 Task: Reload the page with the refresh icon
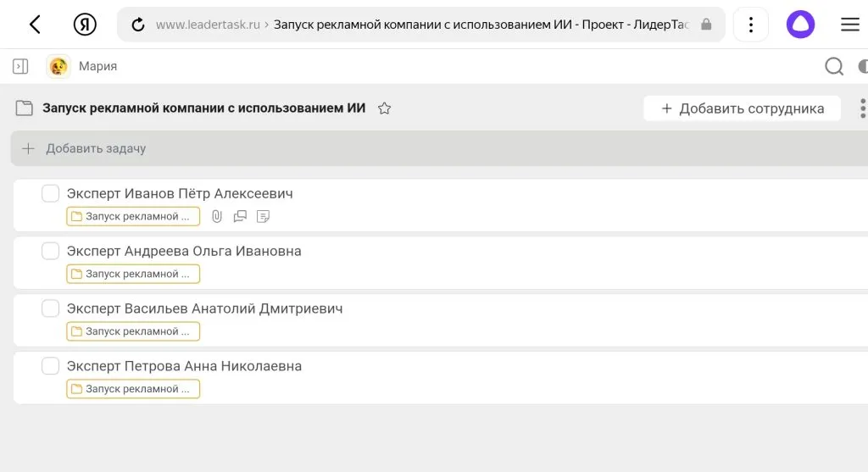point(138,25)
